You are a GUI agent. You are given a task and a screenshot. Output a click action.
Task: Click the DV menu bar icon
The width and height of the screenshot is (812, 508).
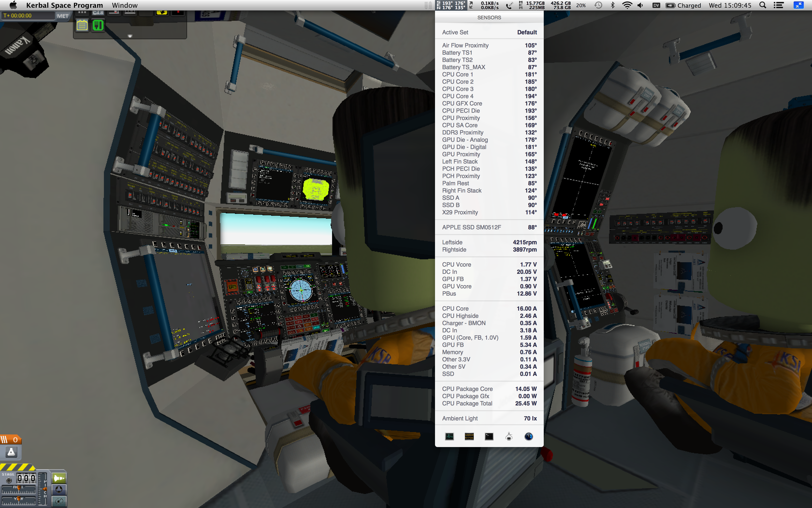click(656, 5)
